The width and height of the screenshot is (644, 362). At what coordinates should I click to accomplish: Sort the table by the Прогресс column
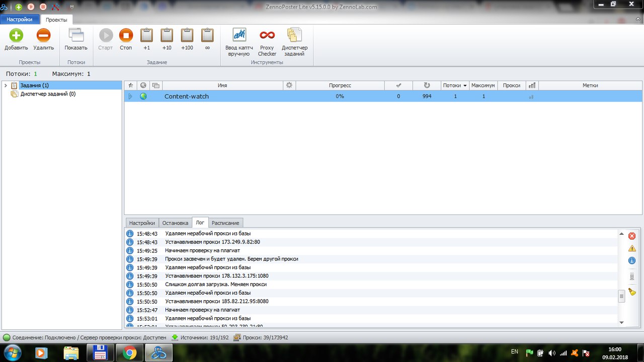(x=340, y=85)
